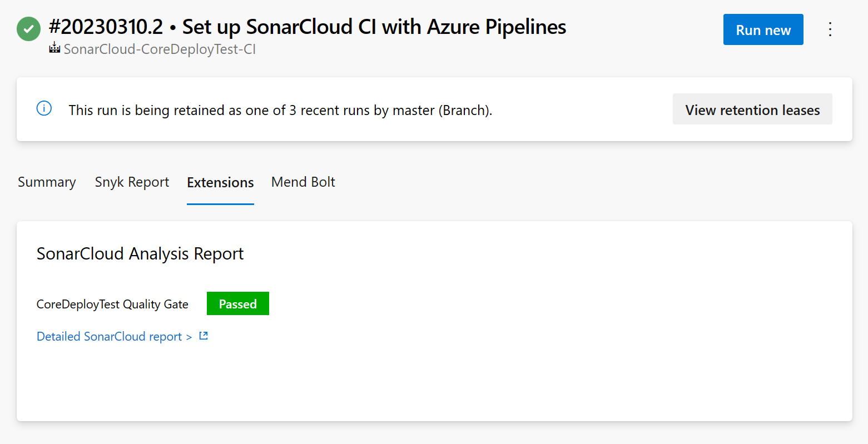Open View retention leases
This screenshot has width=868, height=444.
point(752,109)
